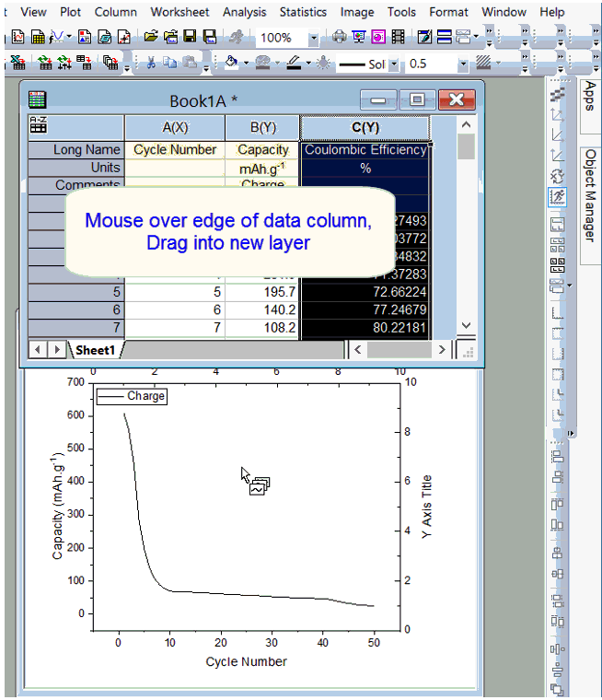Screen dimensions: 602x700
Task: Open the zoom 100% dropdown
Action: [313, 39]
